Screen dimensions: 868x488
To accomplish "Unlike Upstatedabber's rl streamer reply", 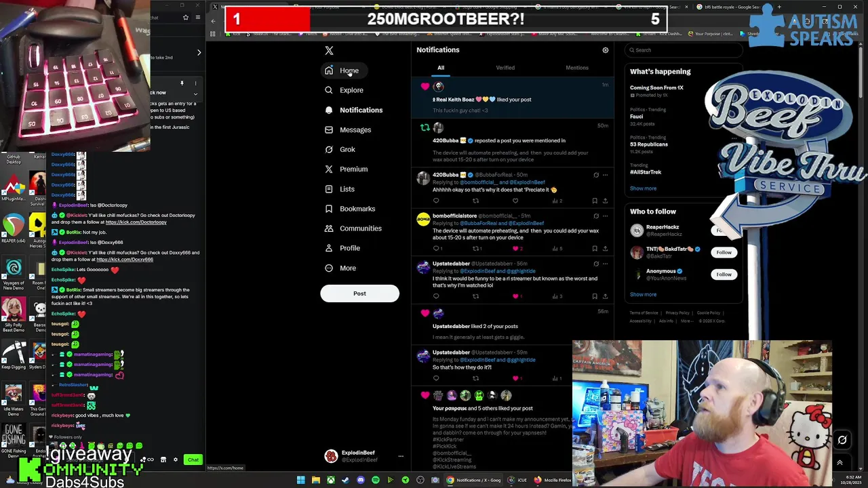I will 515,296.
